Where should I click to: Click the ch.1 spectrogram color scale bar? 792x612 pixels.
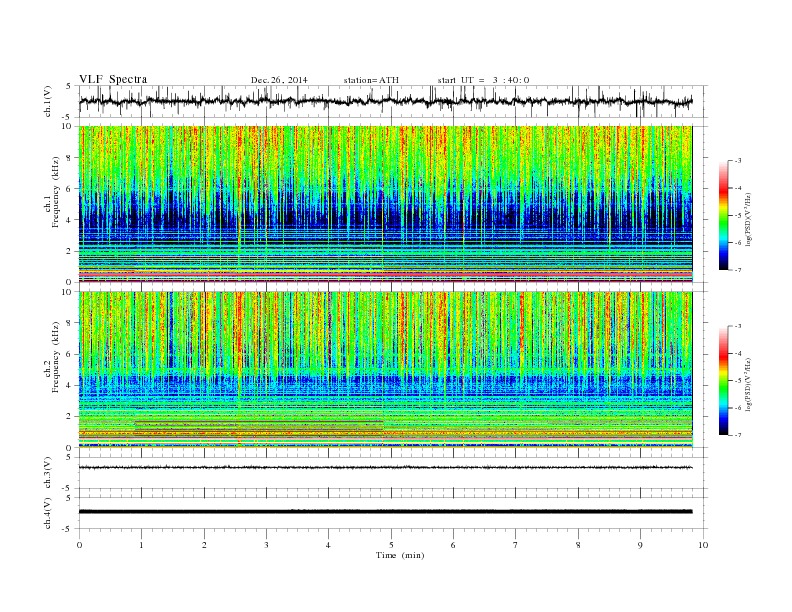coord(723,216)
